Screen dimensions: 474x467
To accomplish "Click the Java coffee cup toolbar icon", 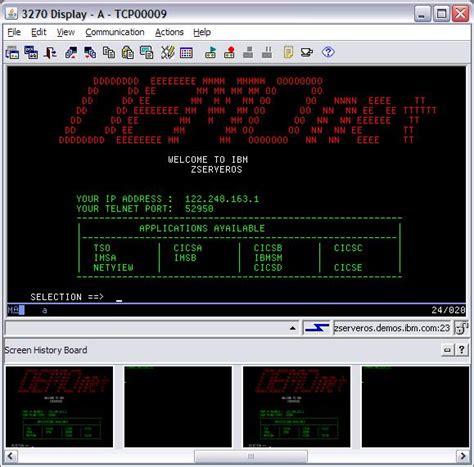I will pyautogui.click(x=307, y=53).
